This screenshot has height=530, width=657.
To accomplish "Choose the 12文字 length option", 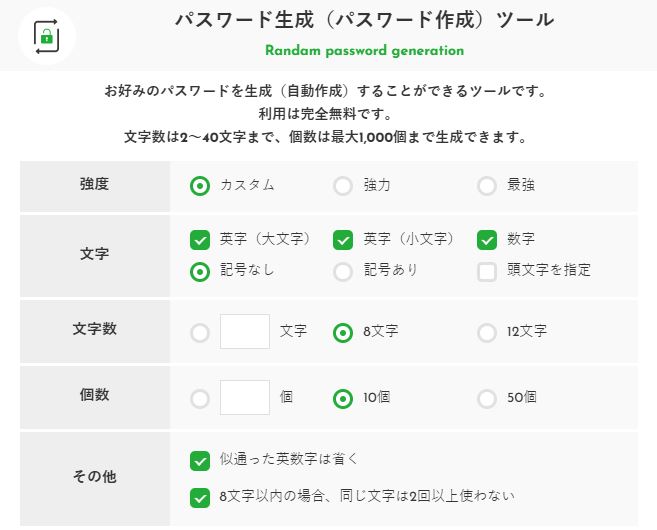I will (x=487, y=332).
